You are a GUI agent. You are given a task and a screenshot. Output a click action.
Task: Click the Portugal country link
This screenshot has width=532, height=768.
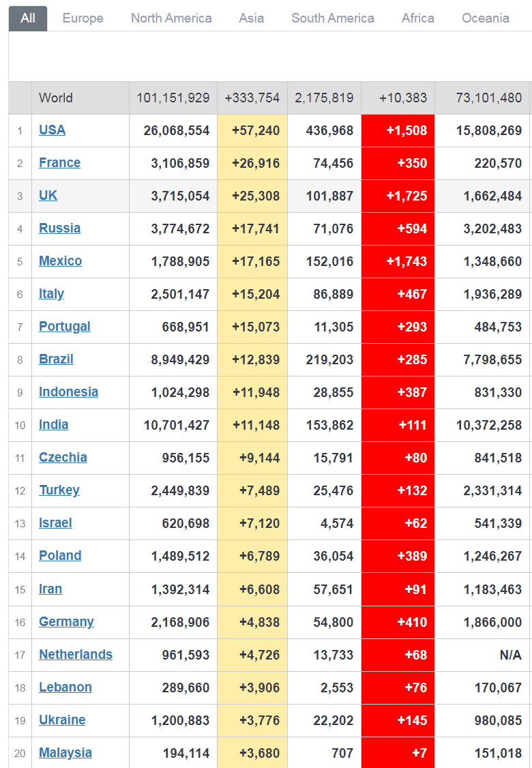pos(64,327)
